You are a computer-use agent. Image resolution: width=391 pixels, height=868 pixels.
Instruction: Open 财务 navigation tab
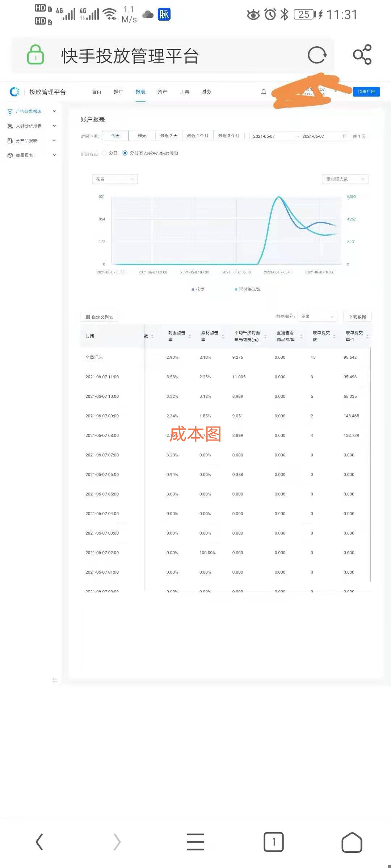click(x=206, y=92)
